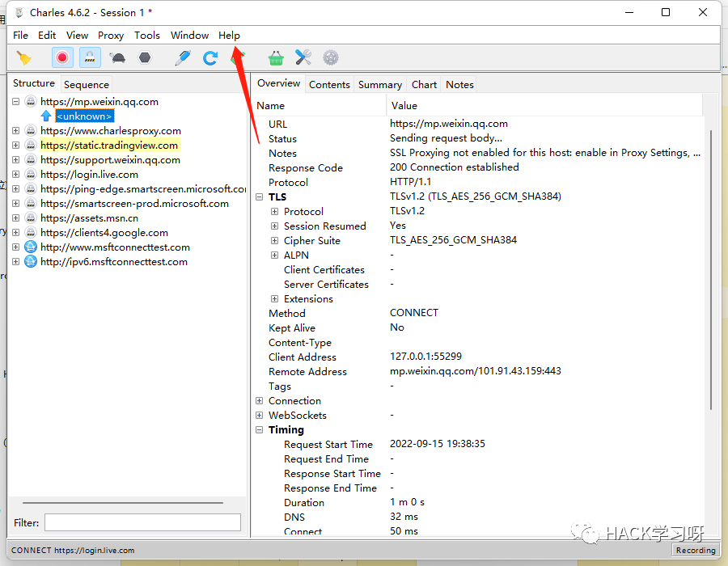Image resolution: width=728 pixels, height=566 pixels.
Task: Click the Overview pane vertical scrollbar
Action: coord(711,270)
